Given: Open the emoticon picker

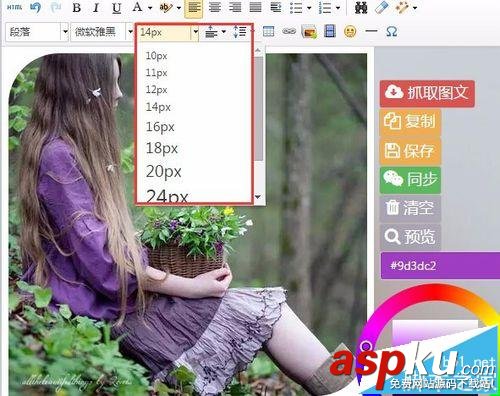Looking at the screenshot, I should tap(350, 32).
